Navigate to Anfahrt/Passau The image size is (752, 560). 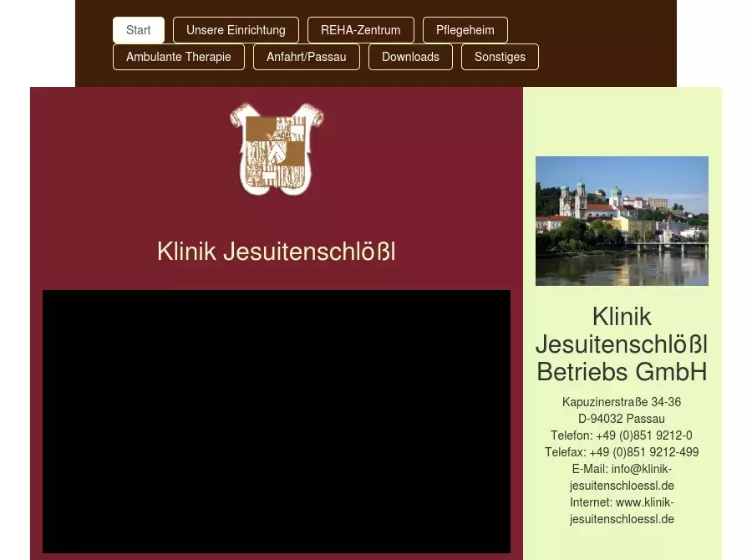(306, 57)
